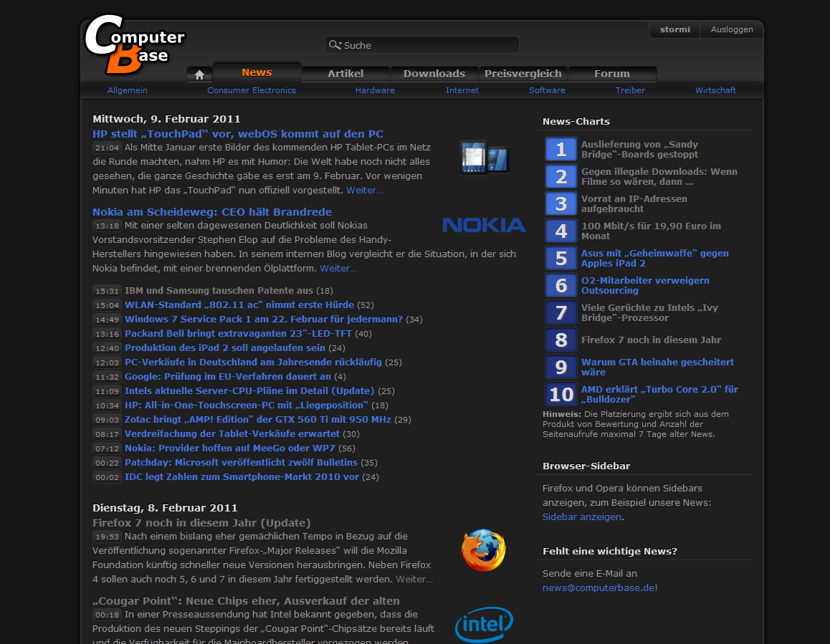Open Auslieferung von Sandy Bridge-Boards chart entry
Image resolution: width=830 pixels, height=644 pixels.
point(639,149)
